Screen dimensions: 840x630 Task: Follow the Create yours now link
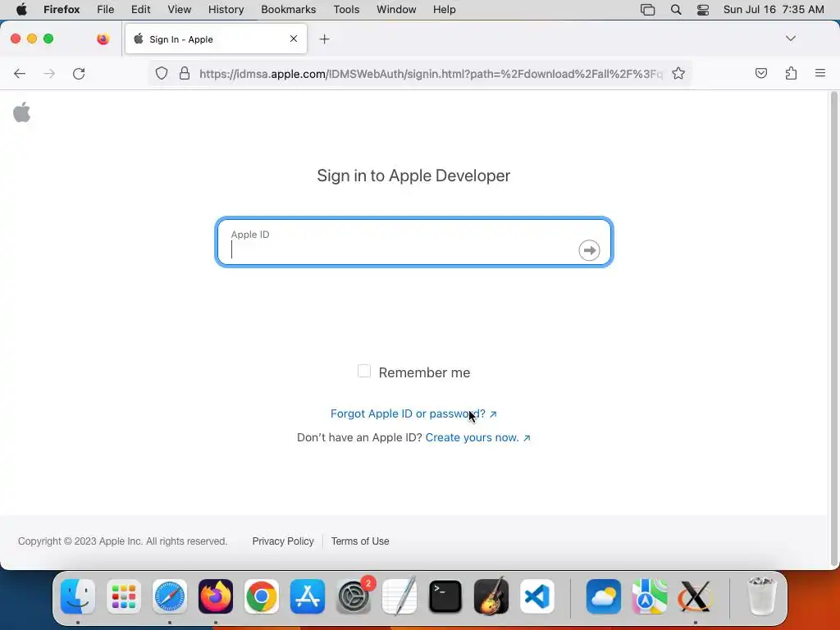[478, 438]
